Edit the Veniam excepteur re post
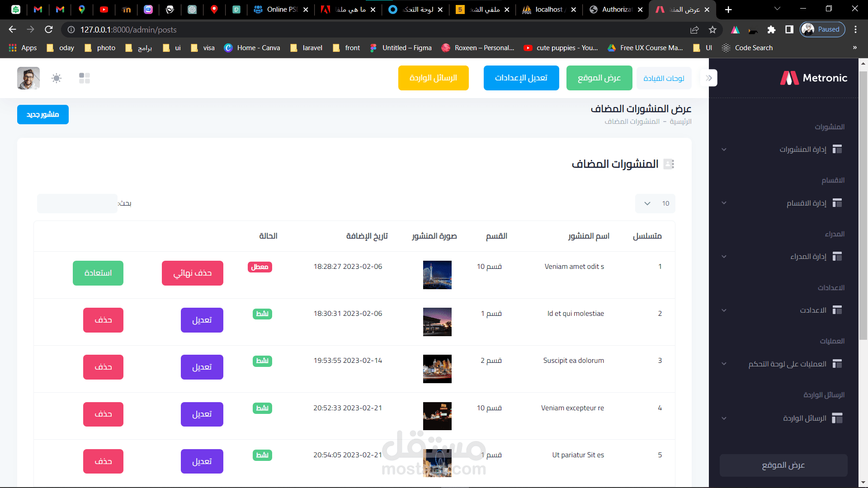This screenshot has height=488, width=868. (202, 414)
